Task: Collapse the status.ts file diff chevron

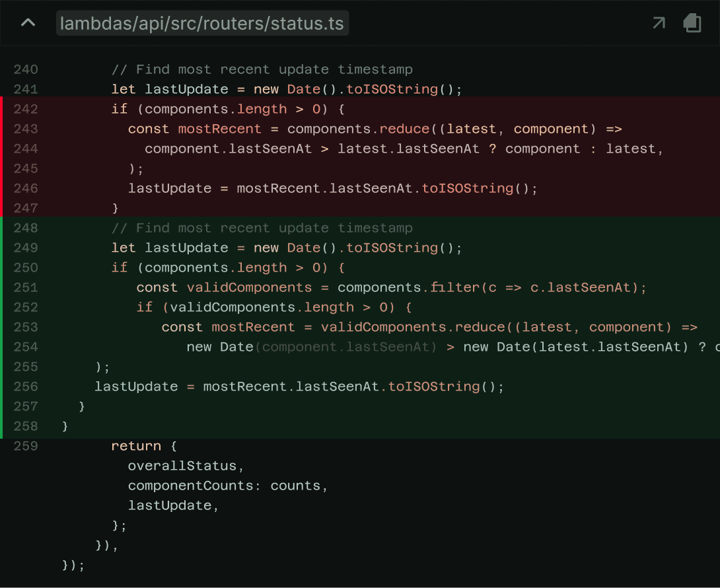Action: coord(28,23)
